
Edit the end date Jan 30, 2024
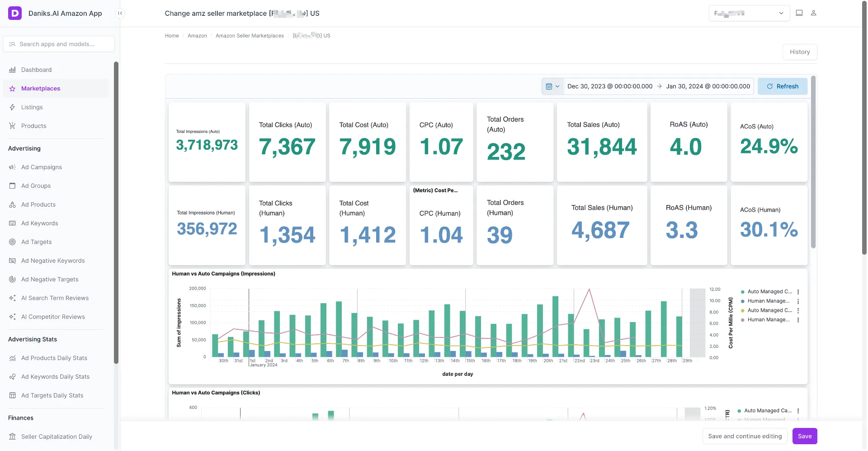pos(708,86)
